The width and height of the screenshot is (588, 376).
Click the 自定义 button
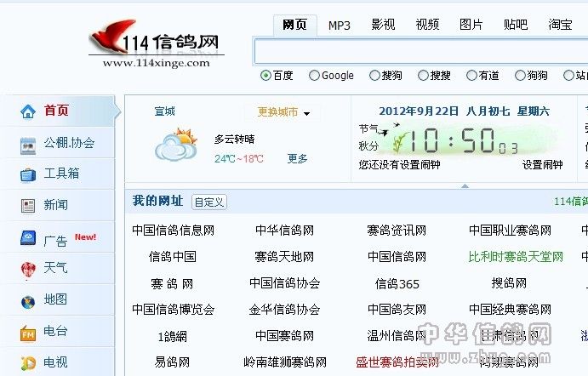click(209, 202)
